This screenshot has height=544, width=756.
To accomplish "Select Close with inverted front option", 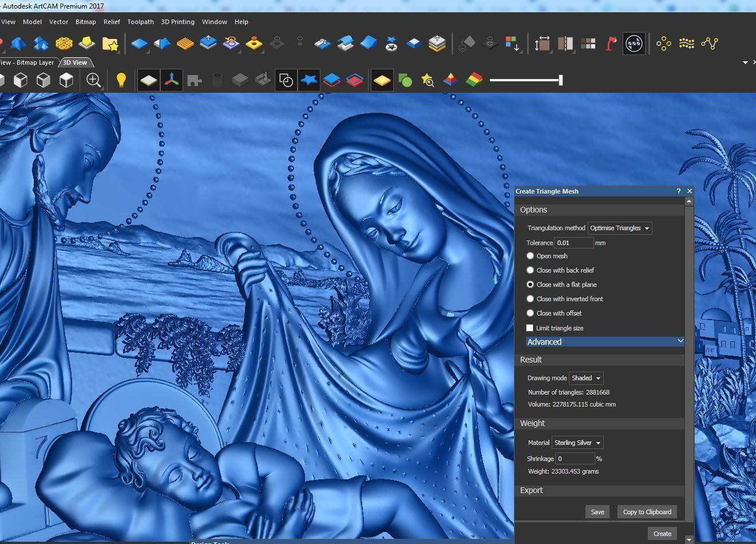I will (x=530, y=298).
